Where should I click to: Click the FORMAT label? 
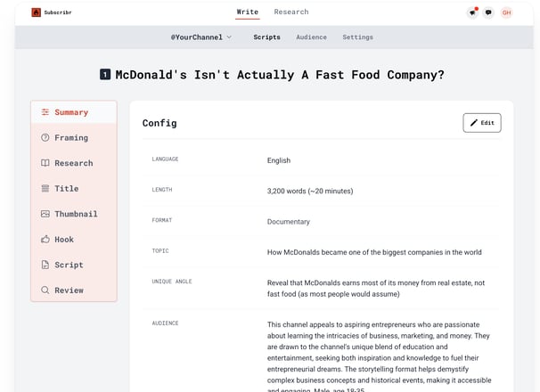(x=162, y=220)
